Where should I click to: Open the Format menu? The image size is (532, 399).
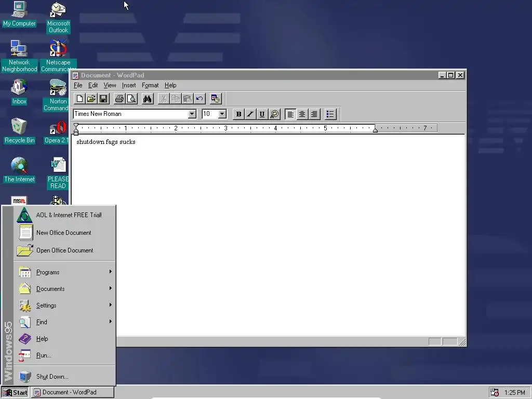click(x=150, y=85)
